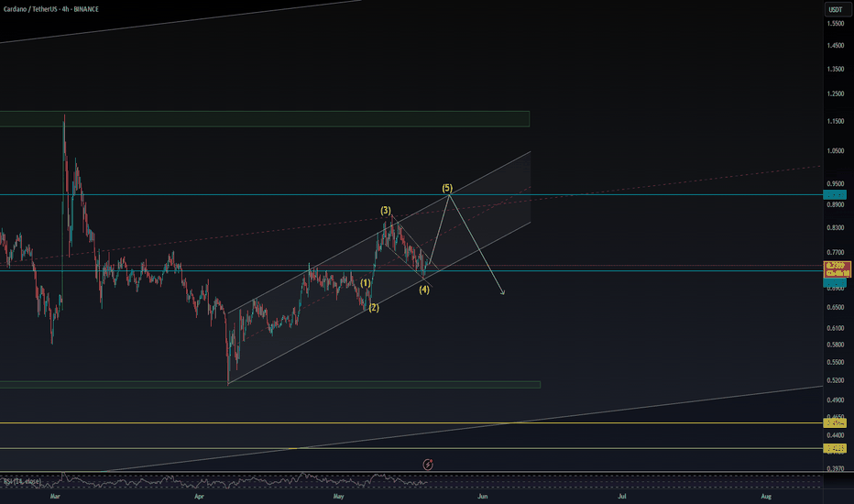
Task: Click the 0.8300 price axis value
Action: pyautogui.click(x=836, y=228)
